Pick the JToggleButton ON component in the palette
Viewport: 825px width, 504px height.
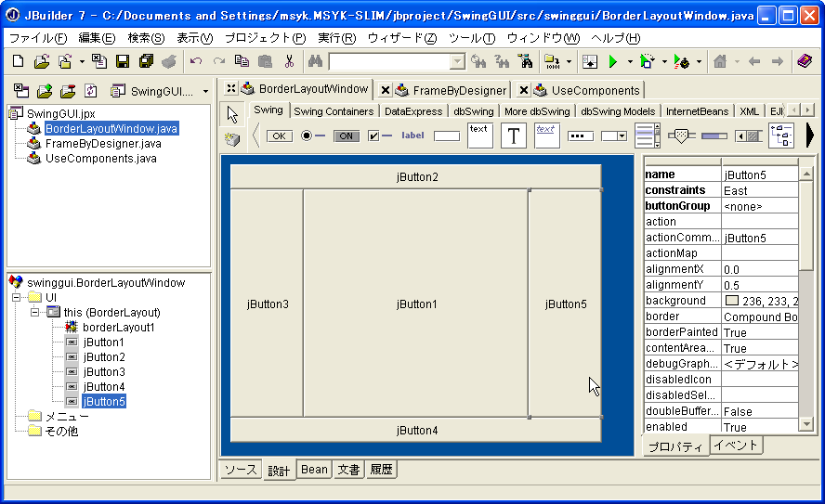coord(346,136)
